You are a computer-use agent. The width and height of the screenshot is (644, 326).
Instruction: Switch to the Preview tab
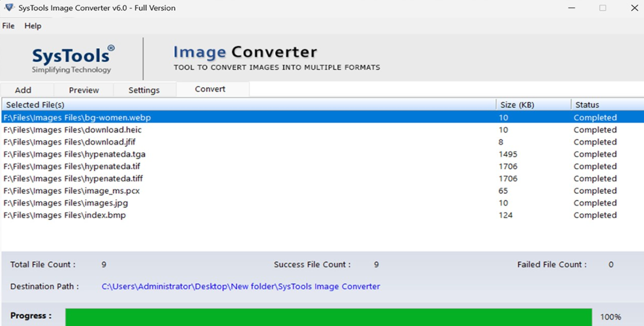point(83,90)
